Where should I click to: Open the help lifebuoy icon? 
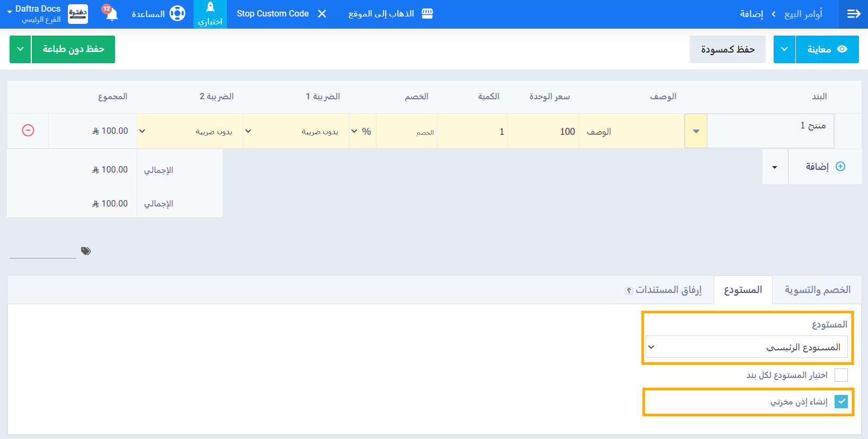tap(177, 14)
